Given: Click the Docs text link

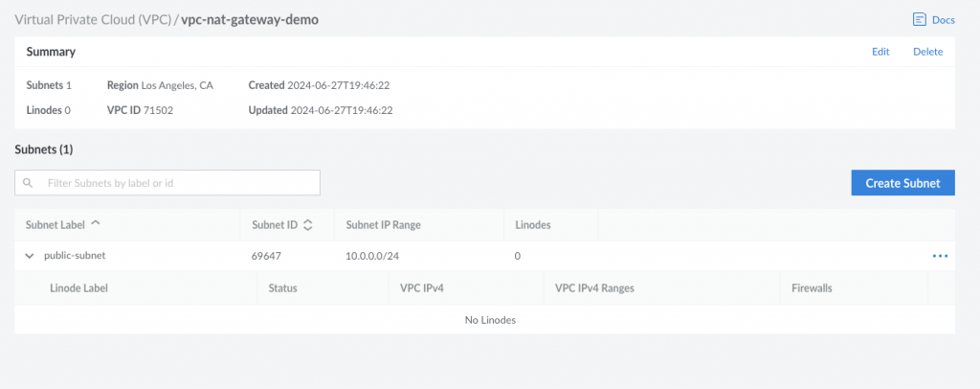Looking at the screenshot, I should coord(943,19).
